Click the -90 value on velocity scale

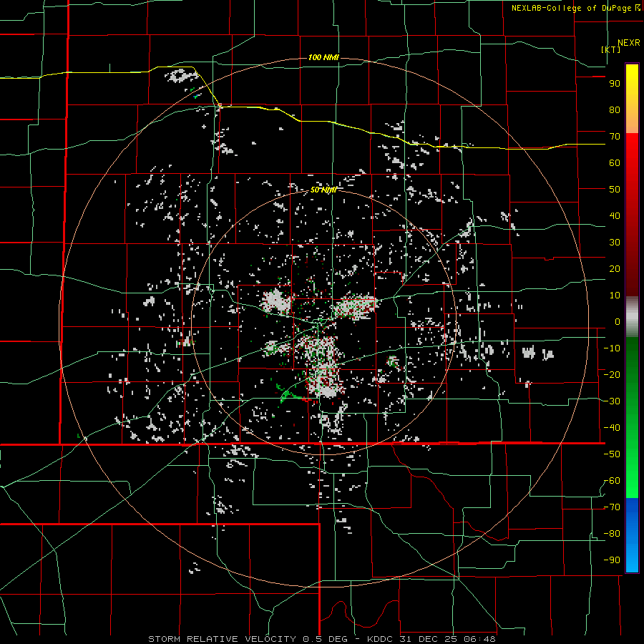point(612,560)
